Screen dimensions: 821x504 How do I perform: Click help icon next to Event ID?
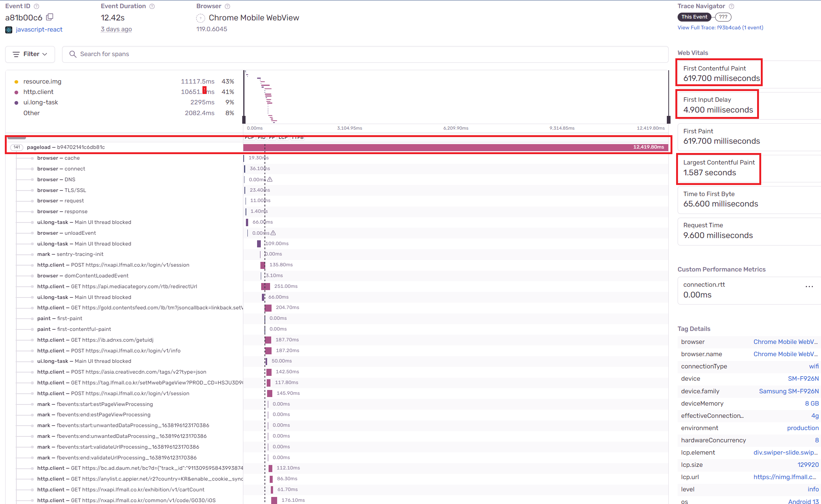[36, 6]
